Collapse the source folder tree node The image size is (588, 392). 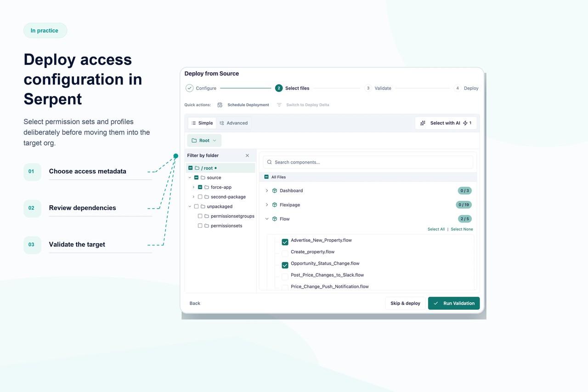point(190,178)
